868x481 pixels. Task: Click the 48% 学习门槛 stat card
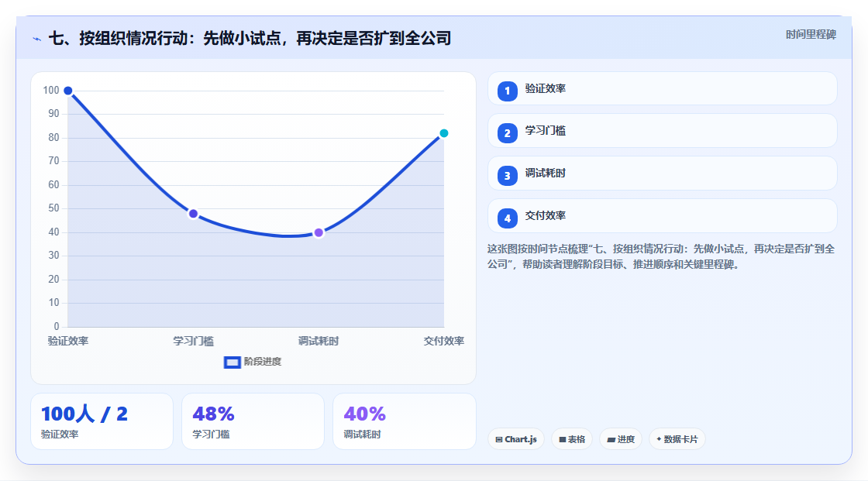click(253, 421)
